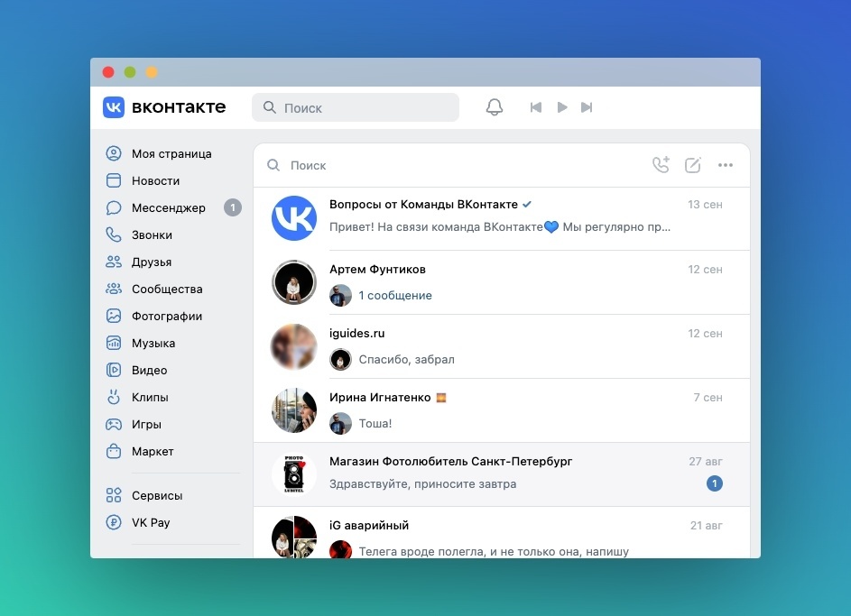Click Артем Фунтиков's round avatar
This screenshot has width=851, height=616.
point(294,282)
